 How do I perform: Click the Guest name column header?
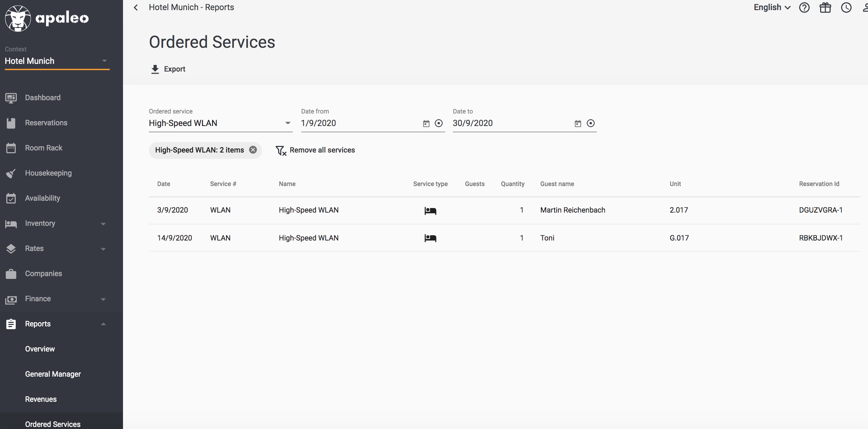click(x=557, y=184)
